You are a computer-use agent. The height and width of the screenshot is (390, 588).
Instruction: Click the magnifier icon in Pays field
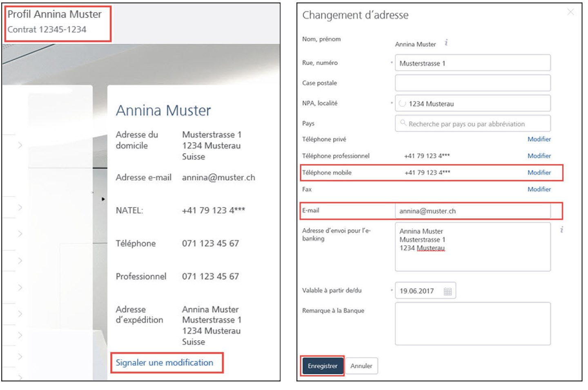[403, 123]
